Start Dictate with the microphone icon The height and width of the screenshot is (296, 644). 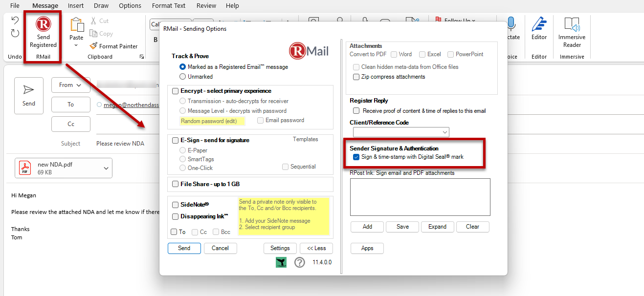511,23
